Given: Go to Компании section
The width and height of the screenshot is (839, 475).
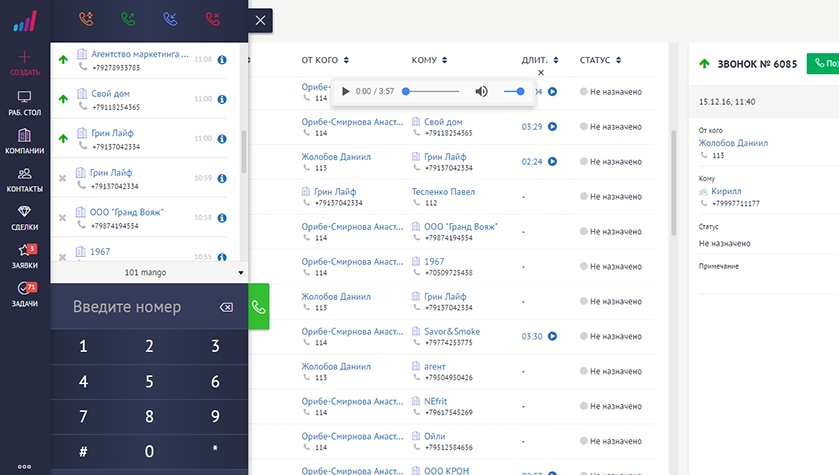Looking at the screenshot, I should pos(25,141).
